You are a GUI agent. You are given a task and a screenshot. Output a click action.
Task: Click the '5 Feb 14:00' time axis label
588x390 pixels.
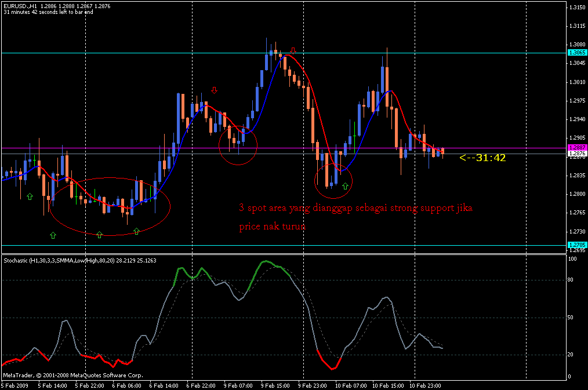(52, 385)
